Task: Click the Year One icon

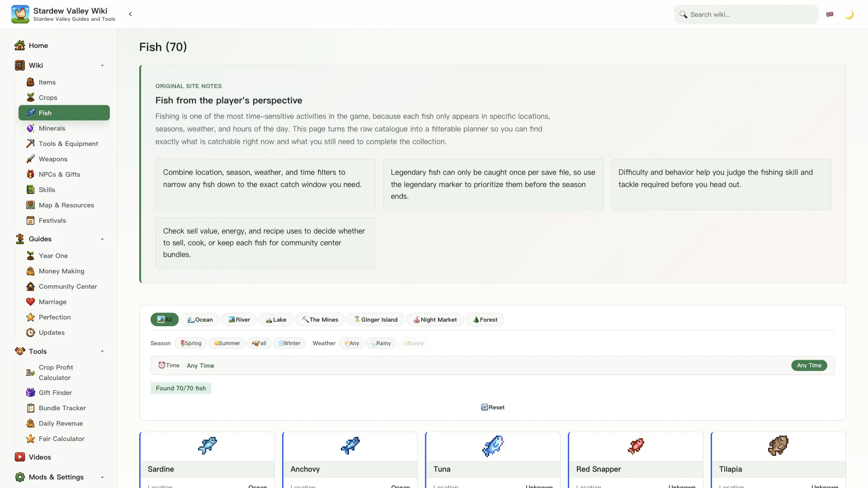Action: point(30,256)
